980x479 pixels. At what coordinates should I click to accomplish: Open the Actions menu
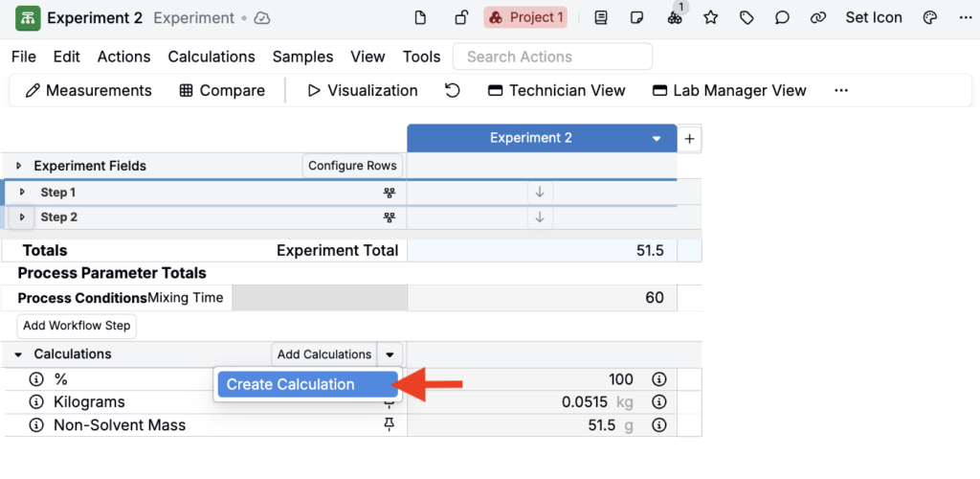[x=123, y=57]
